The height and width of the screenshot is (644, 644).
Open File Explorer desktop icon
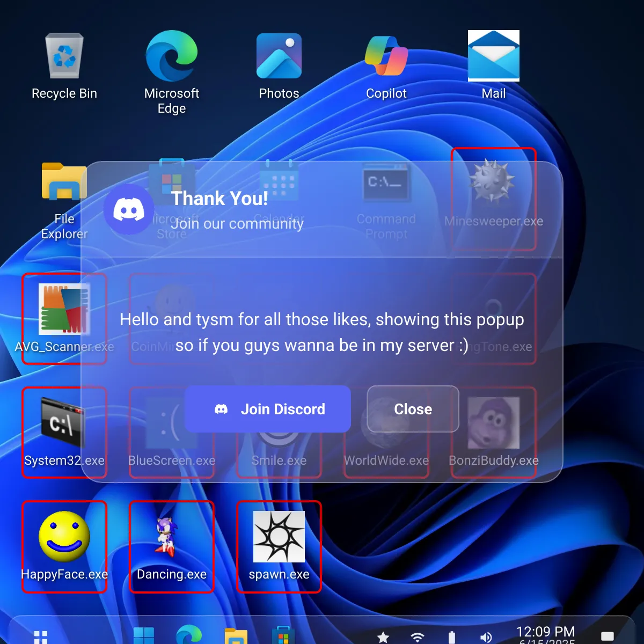point(64,201)
